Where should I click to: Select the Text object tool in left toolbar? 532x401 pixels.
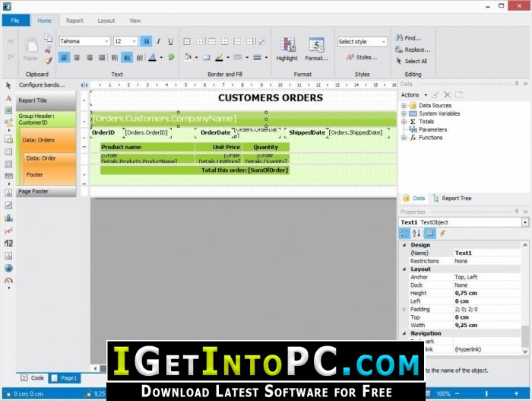point(8,99)
